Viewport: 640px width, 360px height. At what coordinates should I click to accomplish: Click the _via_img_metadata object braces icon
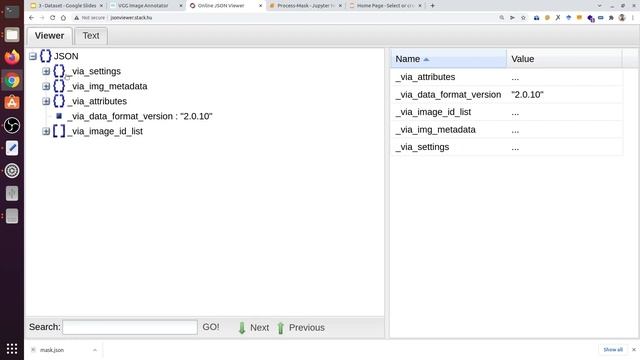point(59,87)
